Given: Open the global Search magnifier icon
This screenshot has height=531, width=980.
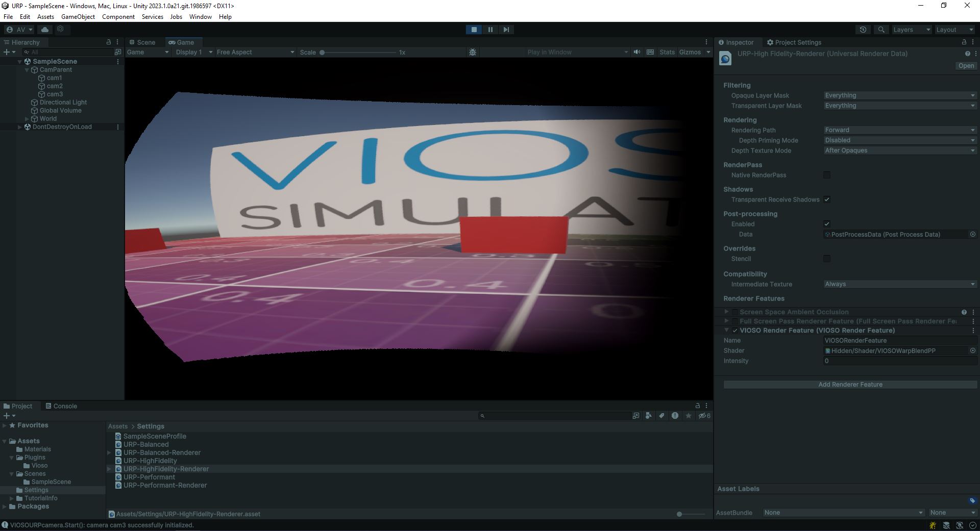Looking at the screenshot, I should (881, 30).
